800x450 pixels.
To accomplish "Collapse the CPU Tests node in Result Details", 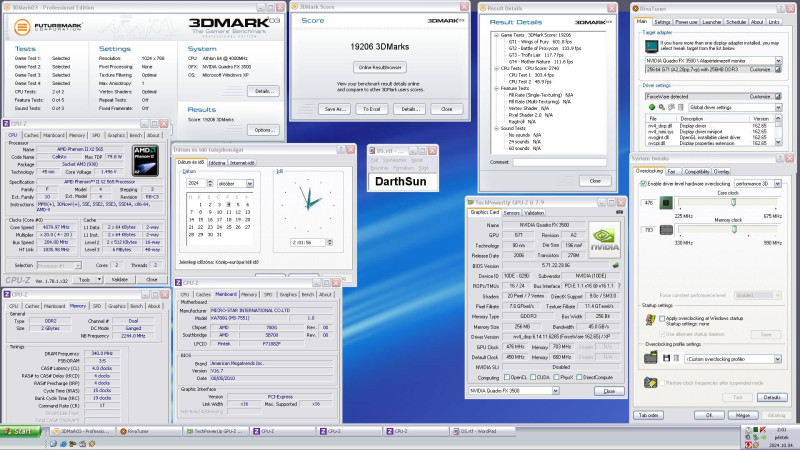I will pos(495,68).
